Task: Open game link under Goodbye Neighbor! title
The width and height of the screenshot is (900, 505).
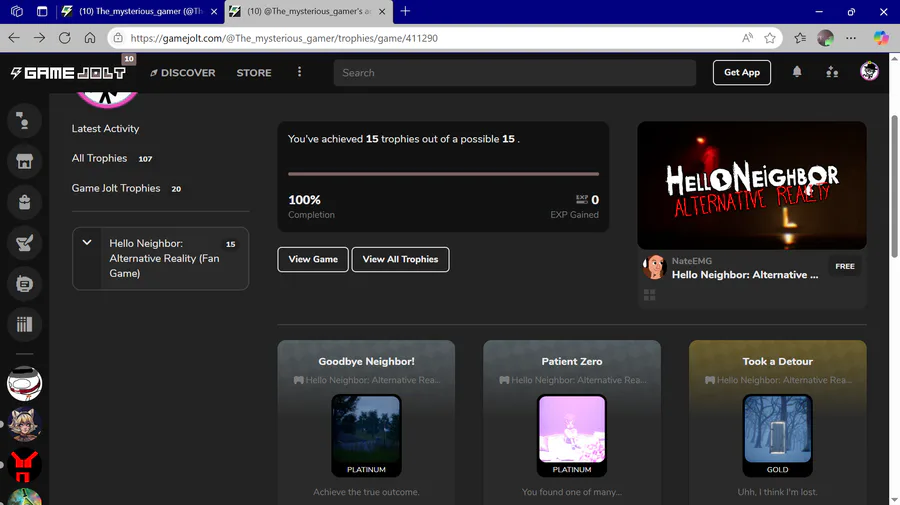Action: [367, 380]
